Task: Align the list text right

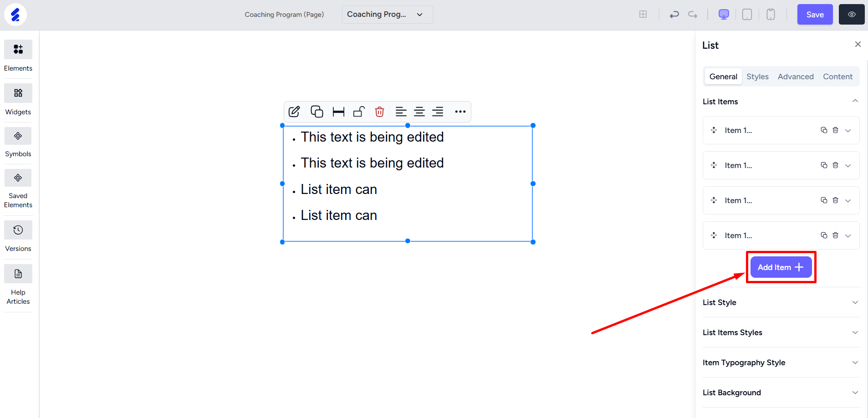Action: coord(438,112)
